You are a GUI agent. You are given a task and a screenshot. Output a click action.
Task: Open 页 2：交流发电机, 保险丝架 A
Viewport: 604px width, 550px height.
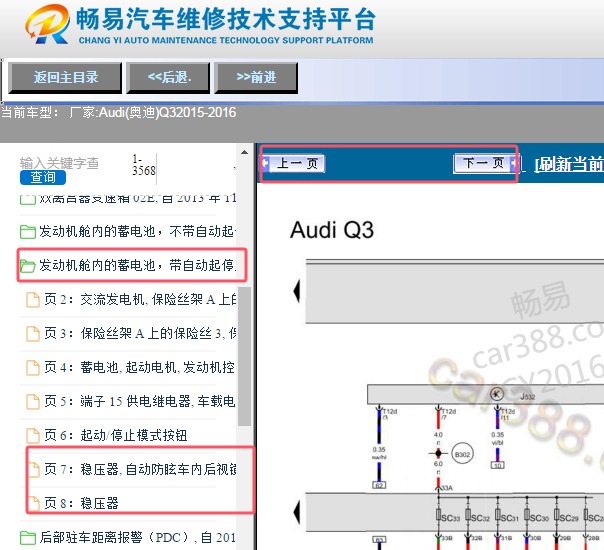pyautogui.click(x=131, y=299)
